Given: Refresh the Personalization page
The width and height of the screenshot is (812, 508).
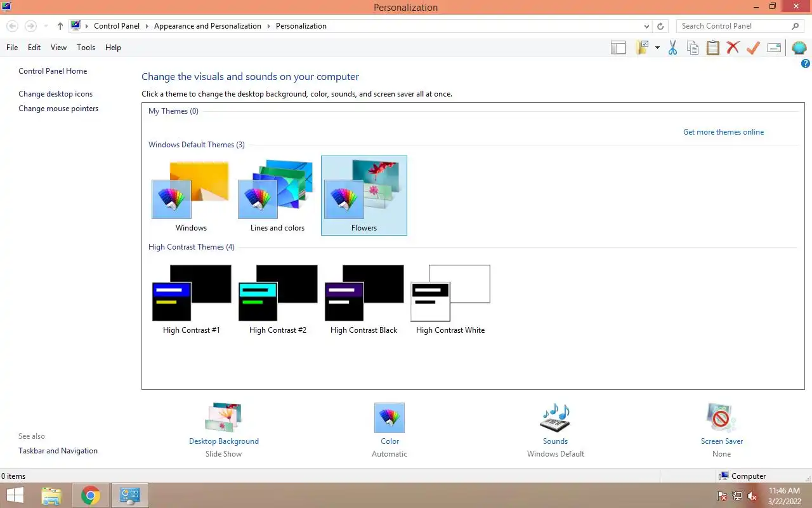Looking at the screenshot, I should coord(660,26).
